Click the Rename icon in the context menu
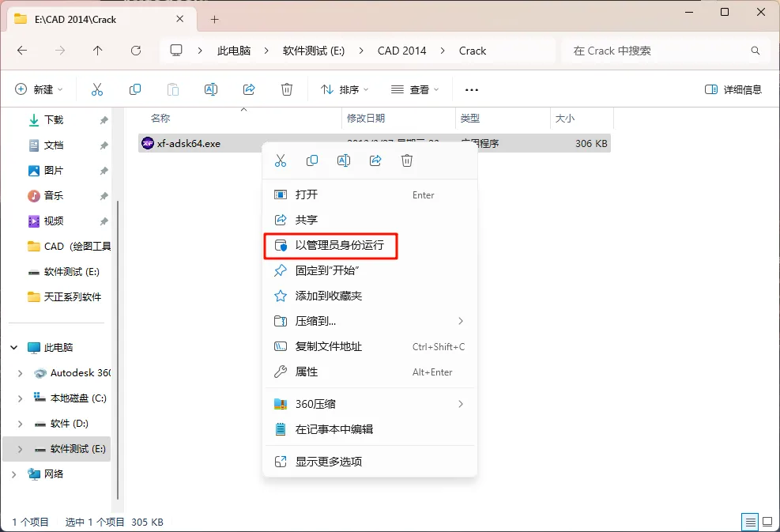The image size is (780, 532). (344, 160)
